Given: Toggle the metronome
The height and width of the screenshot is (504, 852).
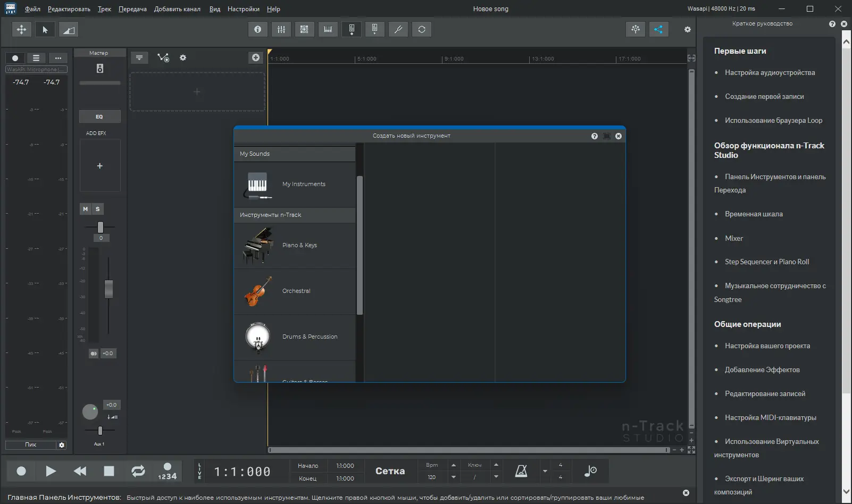Looking at the screenshot, I should pos(521,471).
